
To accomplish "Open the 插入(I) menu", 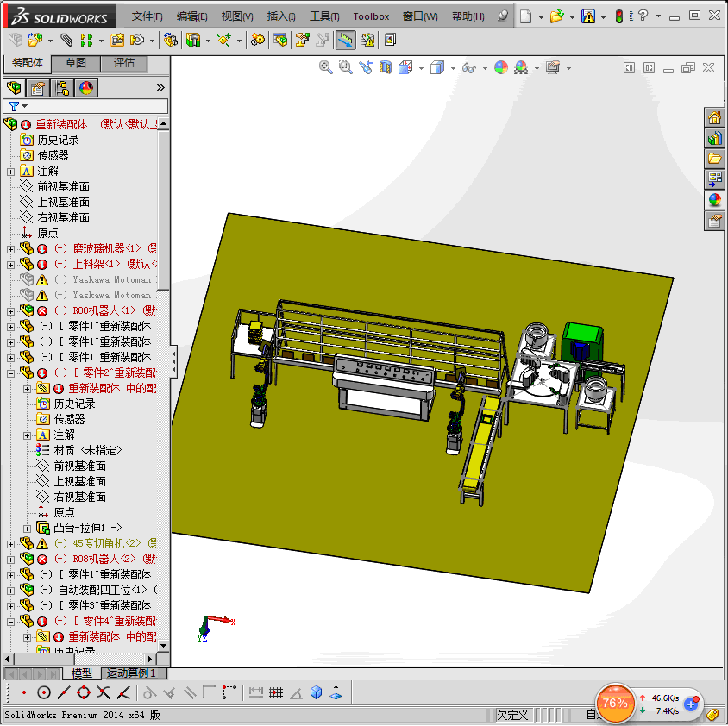I will [281, 16].
